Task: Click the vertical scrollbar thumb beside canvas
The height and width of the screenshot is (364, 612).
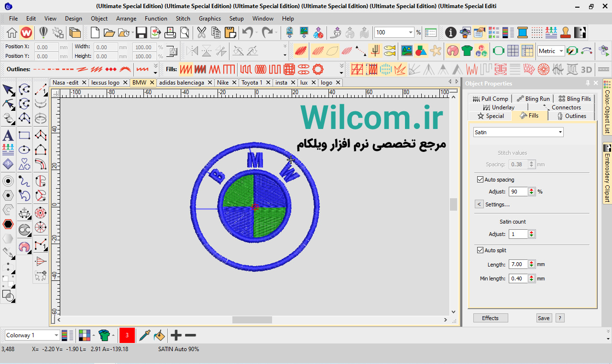Action: click(x=453, y=204)
